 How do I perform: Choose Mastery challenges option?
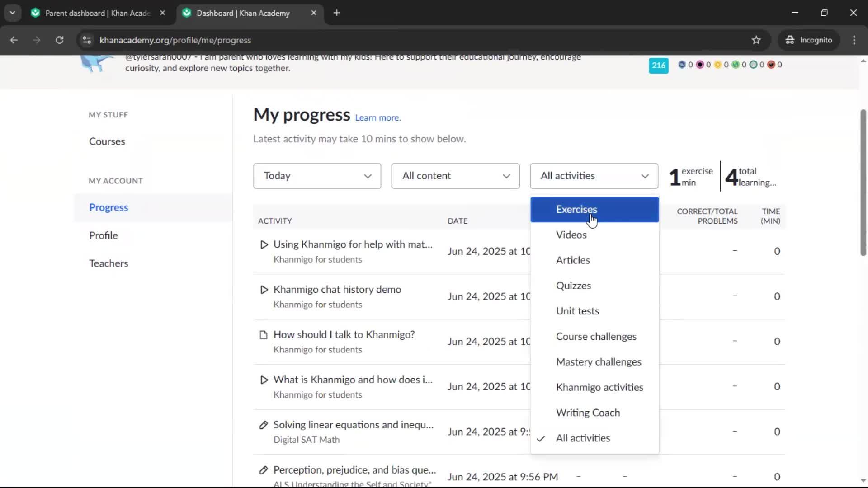[594, 361]
